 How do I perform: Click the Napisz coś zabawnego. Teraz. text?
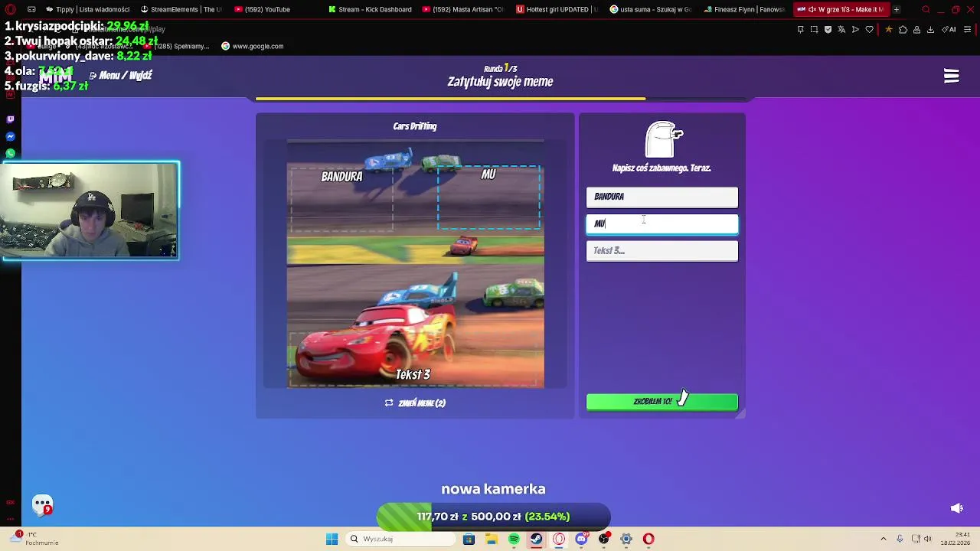click(x=661, y=168)
